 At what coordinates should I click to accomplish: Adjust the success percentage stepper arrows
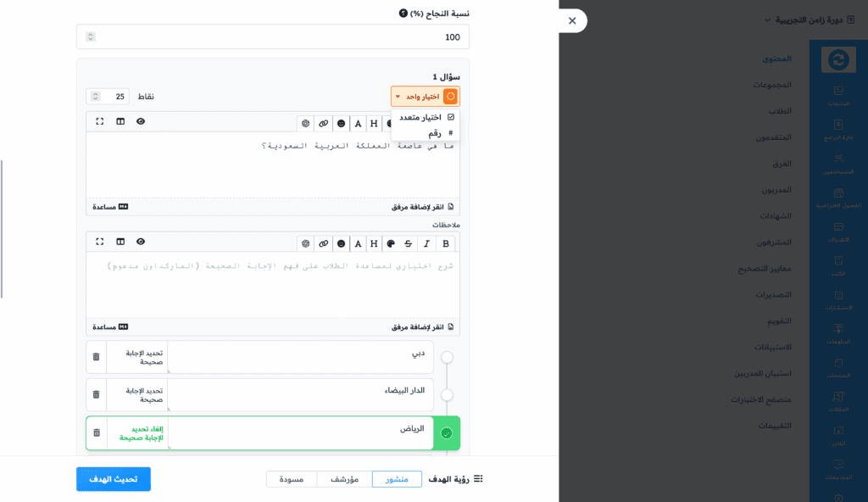point(91,36)
